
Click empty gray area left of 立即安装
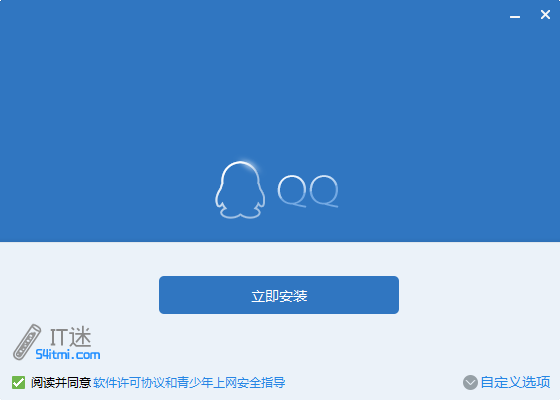click(79, 295)
